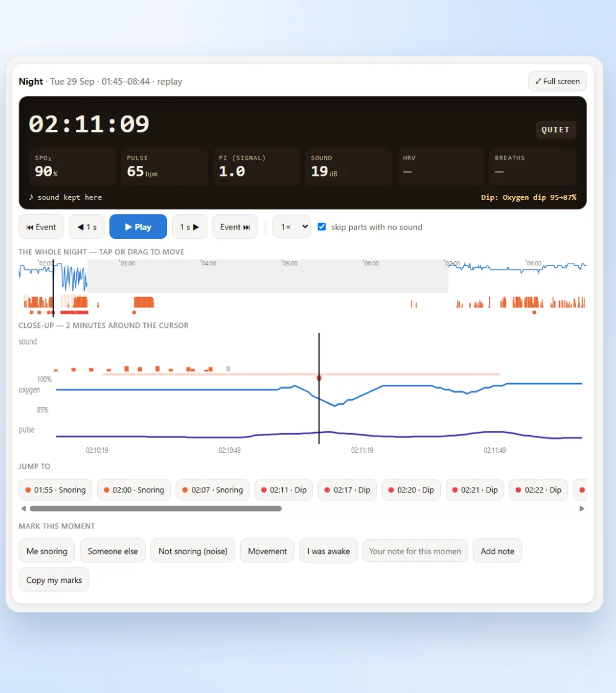This screenshot has height=693, width=616.
Task: Click the SpO2 90% readout
Action: [x=72, y=166]
